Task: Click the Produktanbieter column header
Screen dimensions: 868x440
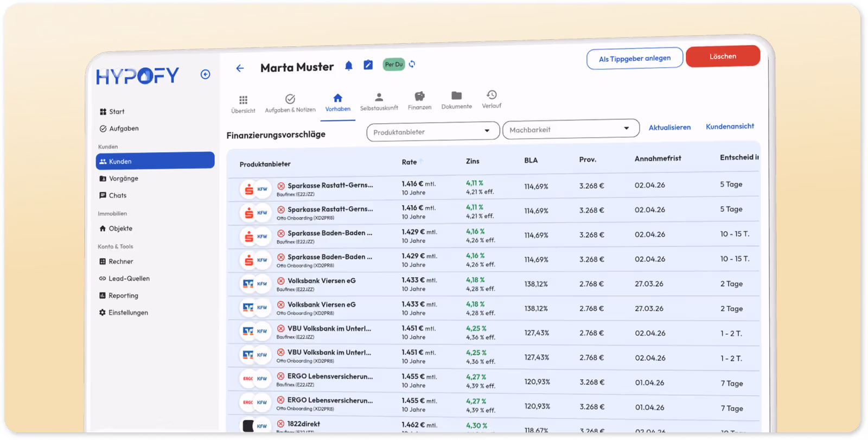Action: pos(265,164)
